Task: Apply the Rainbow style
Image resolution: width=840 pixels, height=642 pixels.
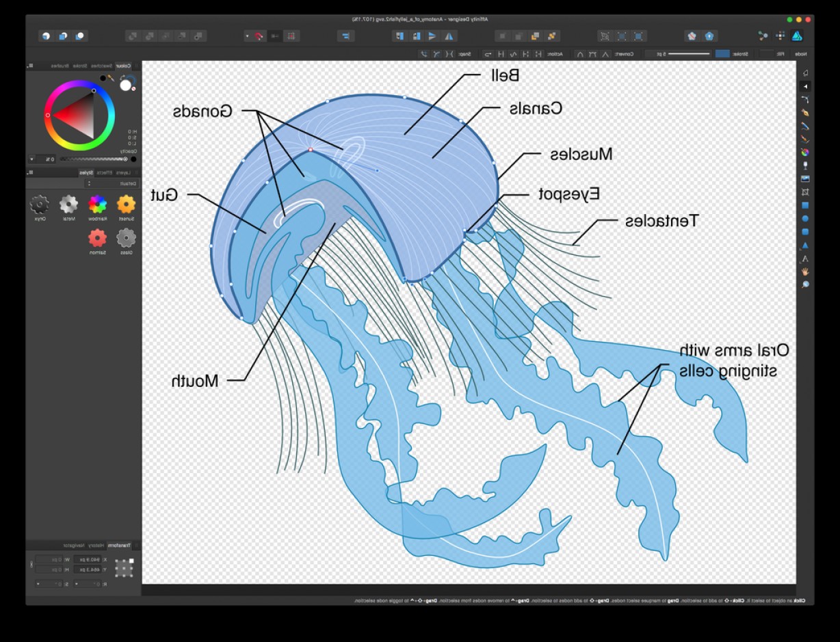Action: 98,203
